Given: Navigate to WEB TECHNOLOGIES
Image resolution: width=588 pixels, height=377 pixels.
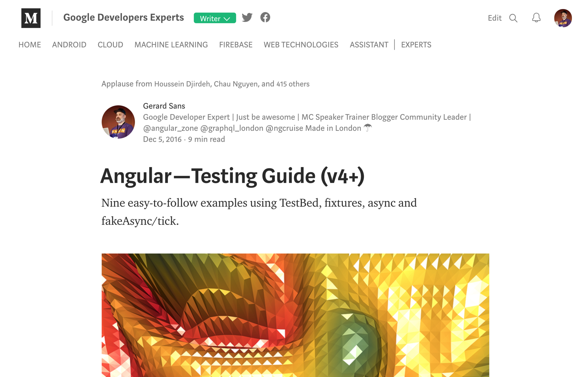Looking at the screenshot, I should tap(301, 45).
